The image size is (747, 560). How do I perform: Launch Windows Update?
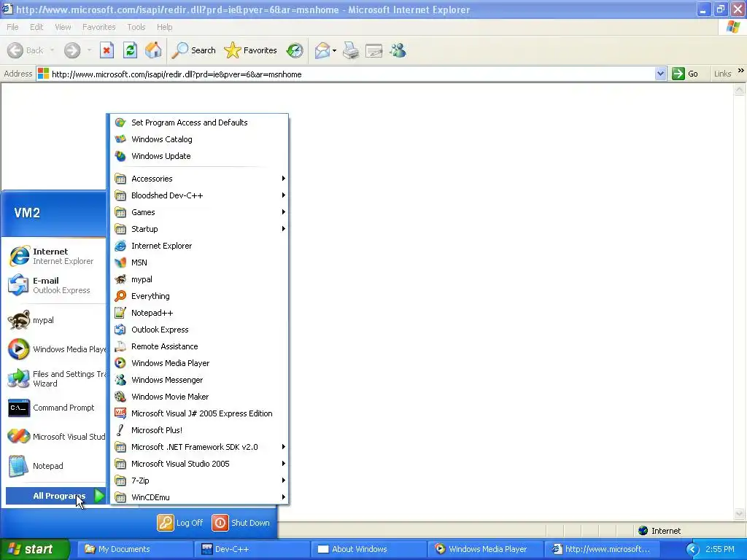[199, 156]
